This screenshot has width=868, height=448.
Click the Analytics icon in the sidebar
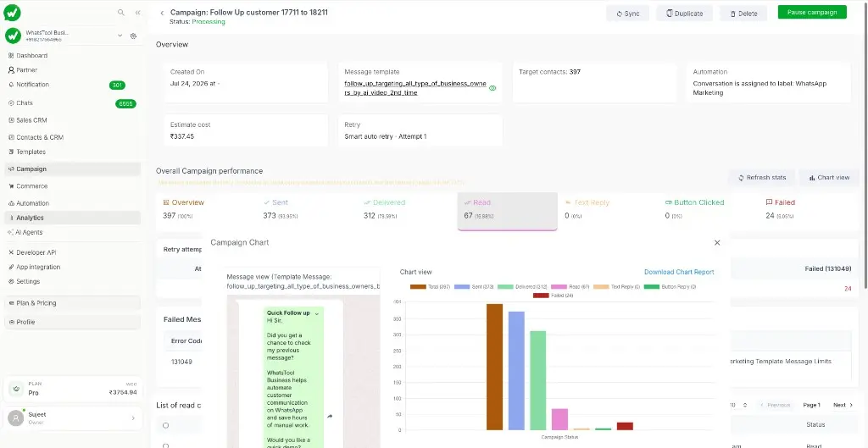(12, 218)
